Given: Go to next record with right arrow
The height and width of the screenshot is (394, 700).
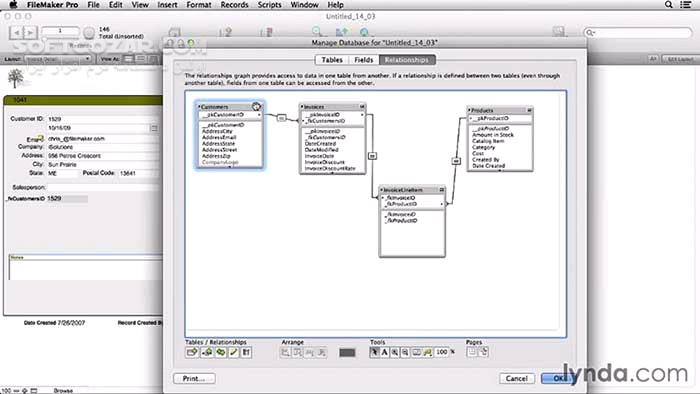Looking at the screenshot, I should [x=30, y=33].
